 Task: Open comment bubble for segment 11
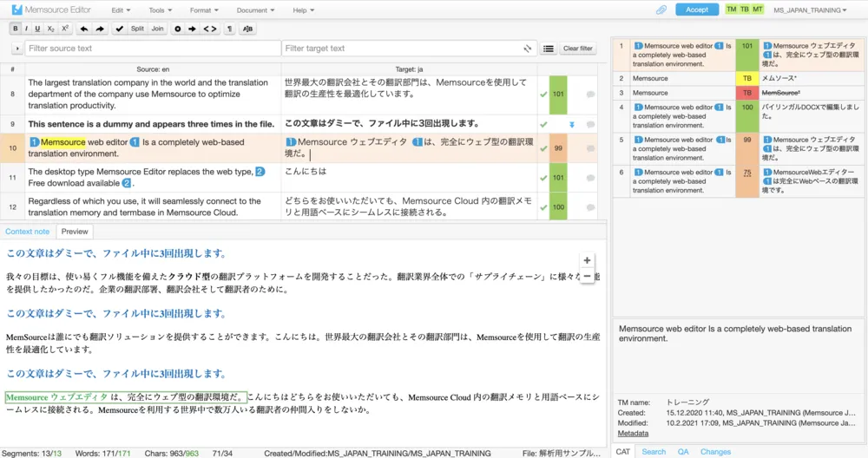(590, 178)
